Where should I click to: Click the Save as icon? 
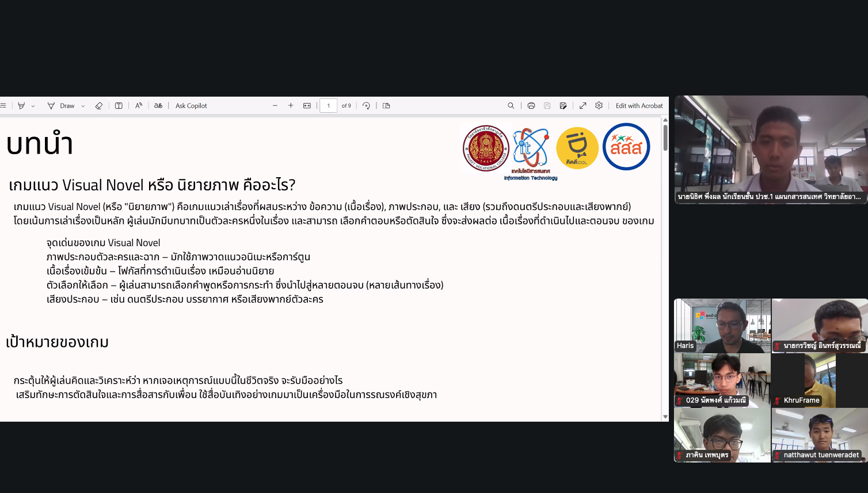563,106
